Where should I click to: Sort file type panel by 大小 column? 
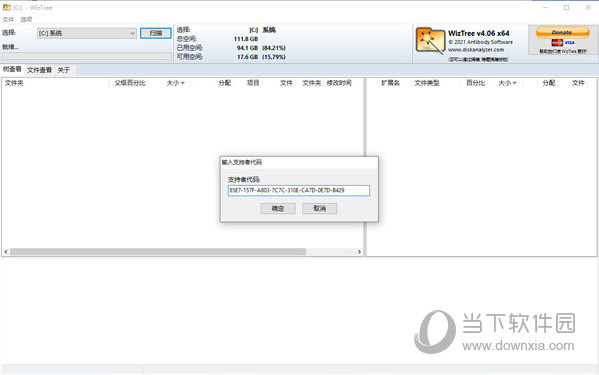[x=507, y=83]
